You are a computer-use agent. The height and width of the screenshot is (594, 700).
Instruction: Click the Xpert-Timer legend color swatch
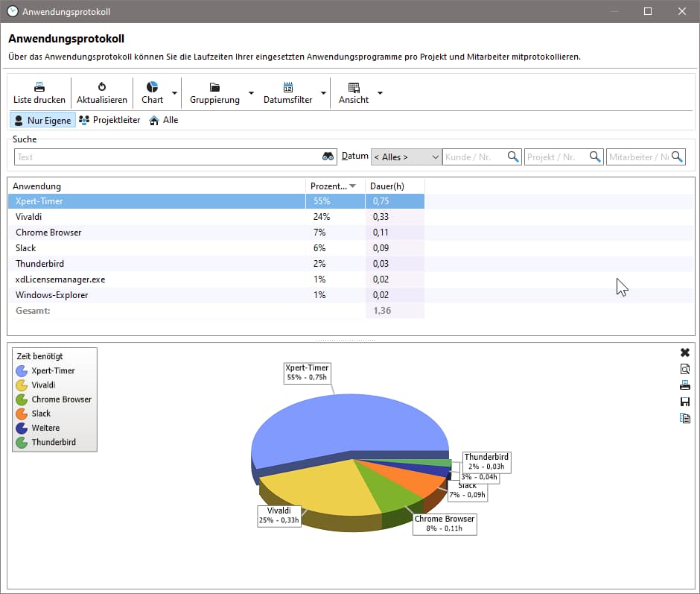point(22,371)
